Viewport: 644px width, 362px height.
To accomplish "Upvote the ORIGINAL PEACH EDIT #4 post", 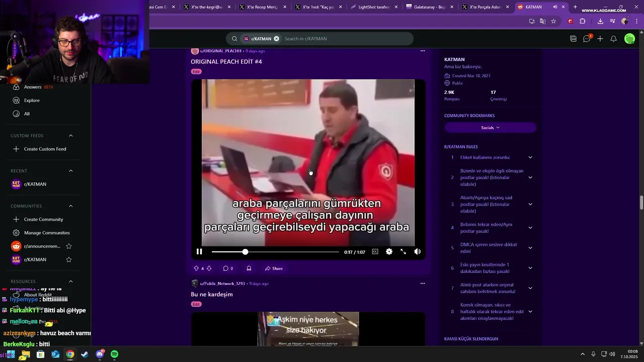I will pyautogui.click(x=196, y=268).
